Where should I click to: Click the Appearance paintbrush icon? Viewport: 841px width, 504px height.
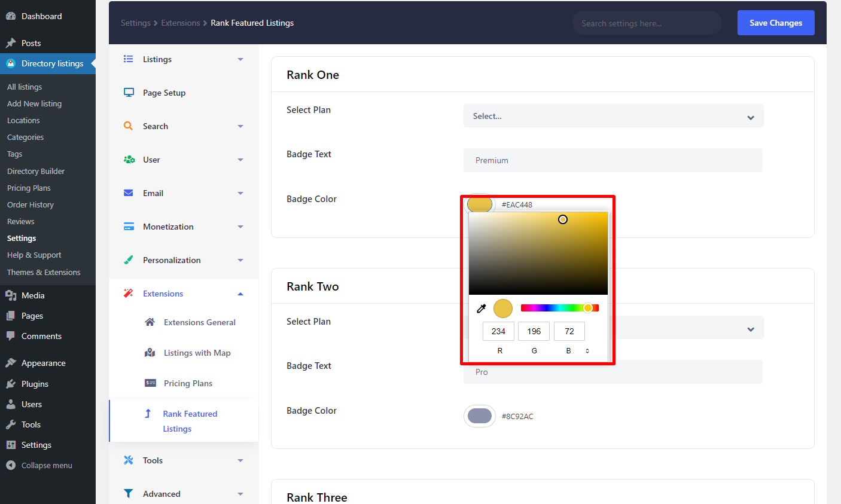(x=11, y=363)
